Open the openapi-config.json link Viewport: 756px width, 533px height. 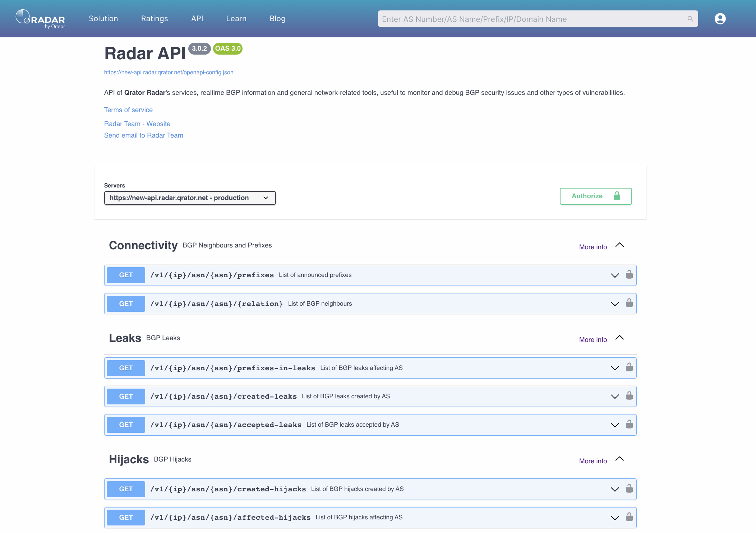(169, 72)
